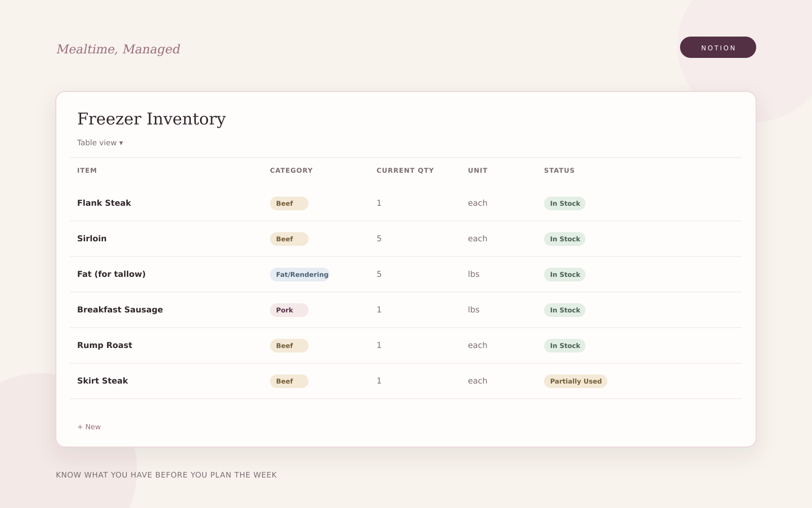812x508 pixels.
Task: Select Skirt Steak quantity cell
Action: [379, 380]
